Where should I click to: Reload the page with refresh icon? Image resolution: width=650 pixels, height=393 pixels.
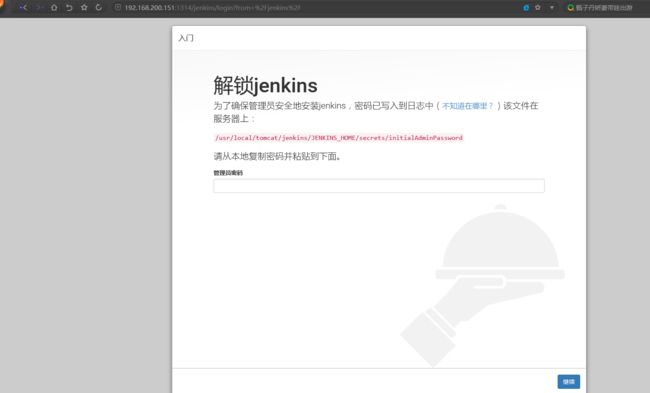click(99, 7)
